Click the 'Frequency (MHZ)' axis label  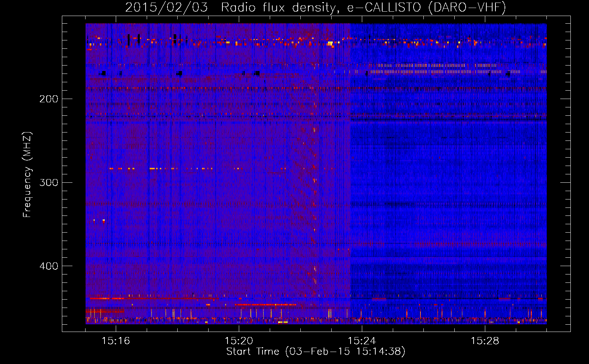[x=27, y=174]
